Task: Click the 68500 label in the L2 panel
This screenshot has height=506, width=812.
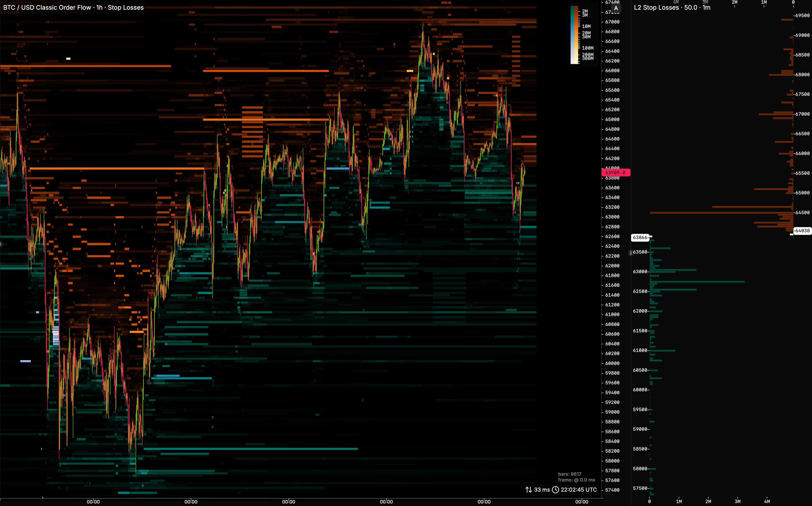Action: [x=802, y=55]
